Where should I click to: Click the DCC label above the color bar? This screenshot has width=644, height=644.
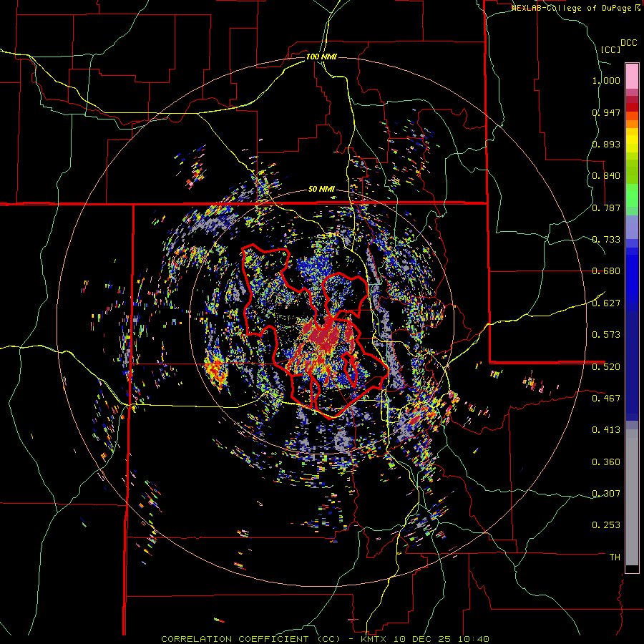[629, 43]
